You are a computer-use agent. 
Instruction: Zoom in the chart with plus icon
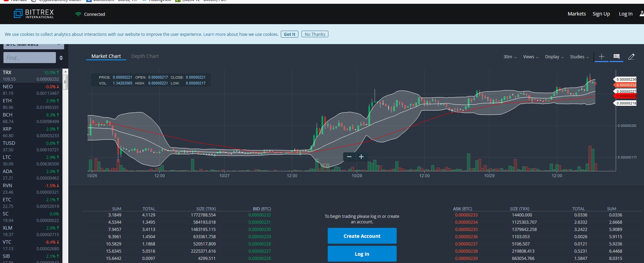click(x=361, y=157)
